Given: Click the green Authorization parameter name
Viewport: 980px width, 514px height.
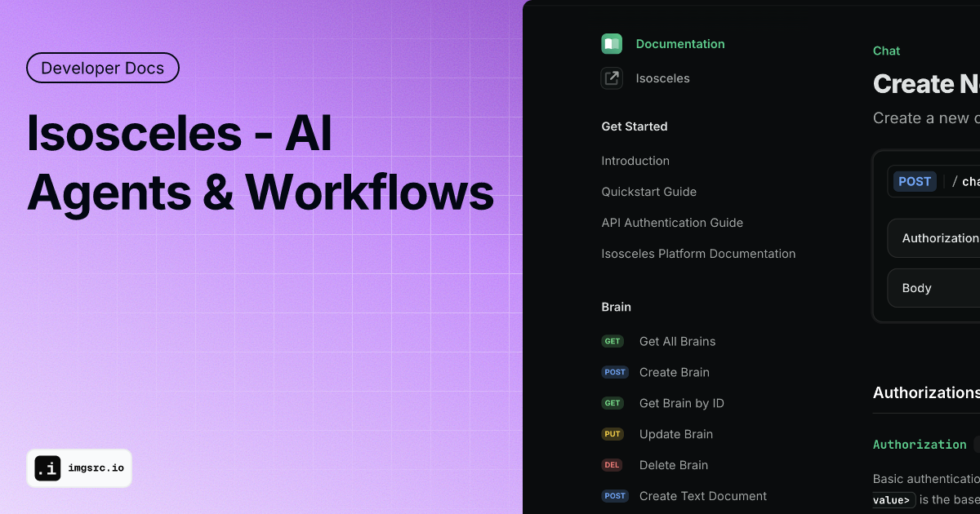Looking at the screenshot, I should (920, 445).
